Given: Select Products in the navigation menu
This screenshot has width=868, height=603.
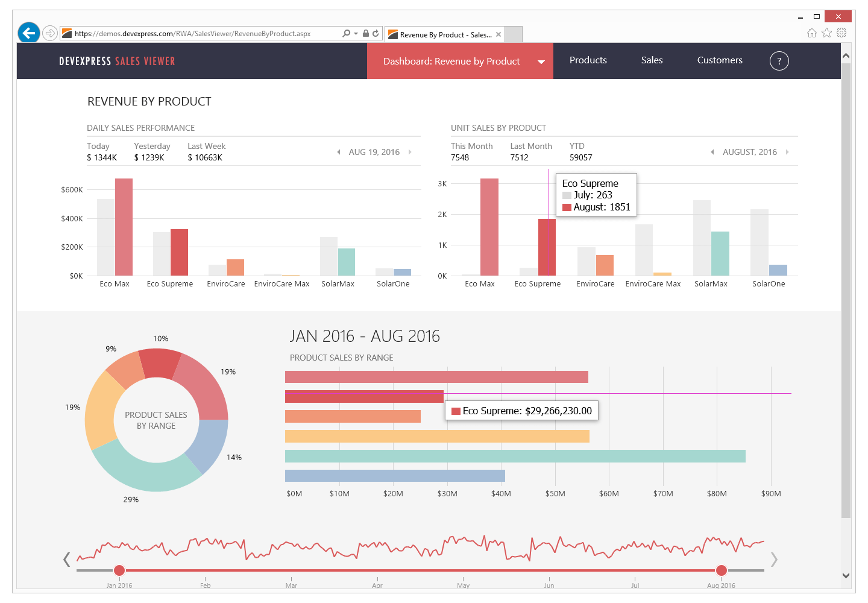Looking at the screenshot, I should click(x=588, y=60).
